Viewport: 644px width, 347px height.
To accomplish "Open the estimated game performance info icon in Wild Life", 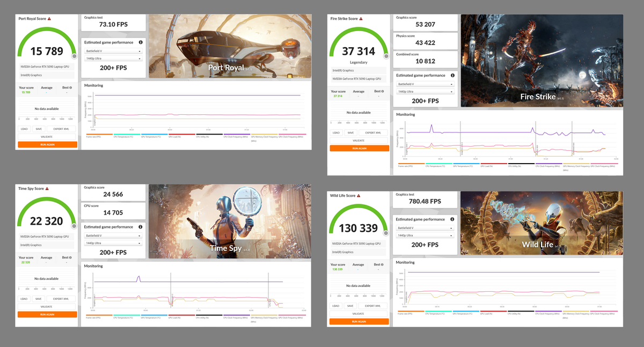I will click(452, 219).
